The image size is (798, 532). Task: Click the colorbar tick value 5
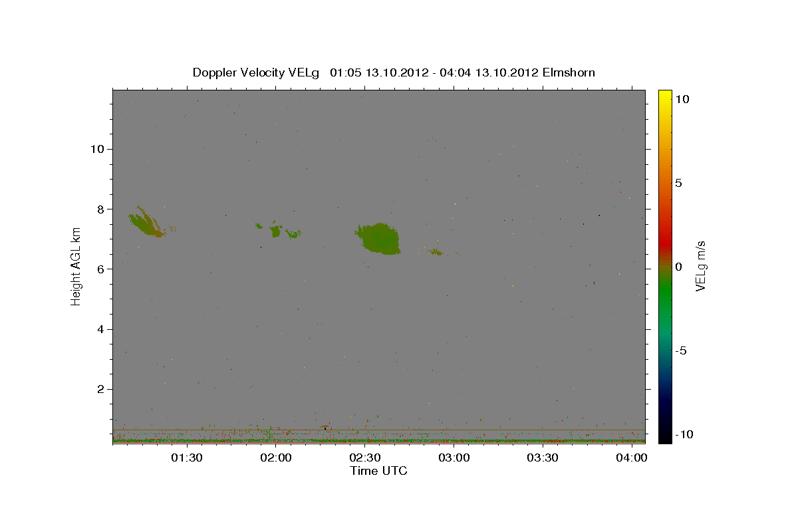tap(679, 183)
